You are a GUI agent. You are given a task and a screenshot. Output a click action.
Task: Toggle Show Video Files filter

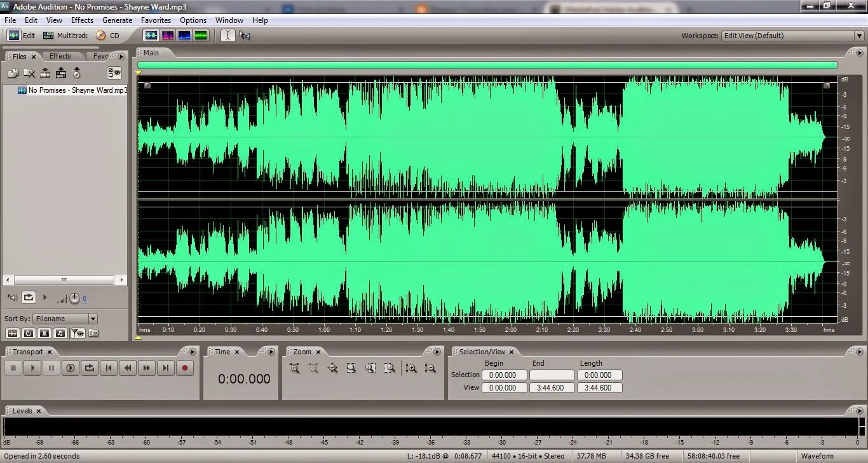point(44,333)
